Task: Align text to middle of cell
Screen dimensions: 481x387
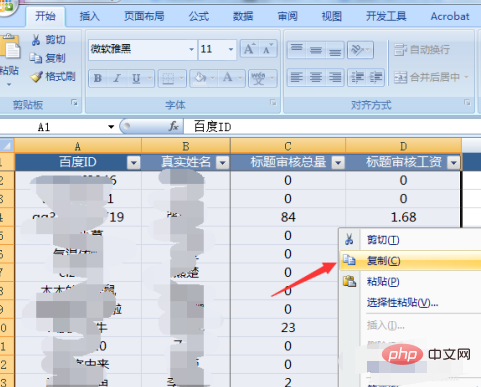Action: tap(316, 50)
